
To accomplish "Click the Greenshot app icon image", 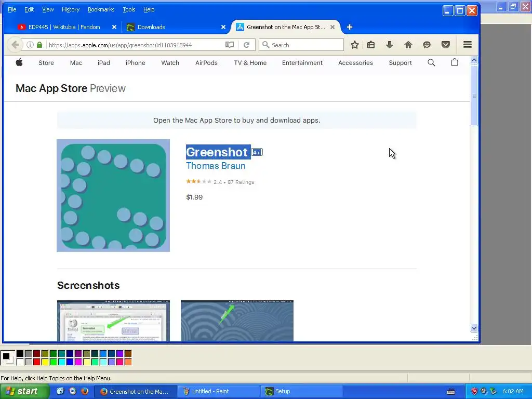I will (x=113, y=196).
